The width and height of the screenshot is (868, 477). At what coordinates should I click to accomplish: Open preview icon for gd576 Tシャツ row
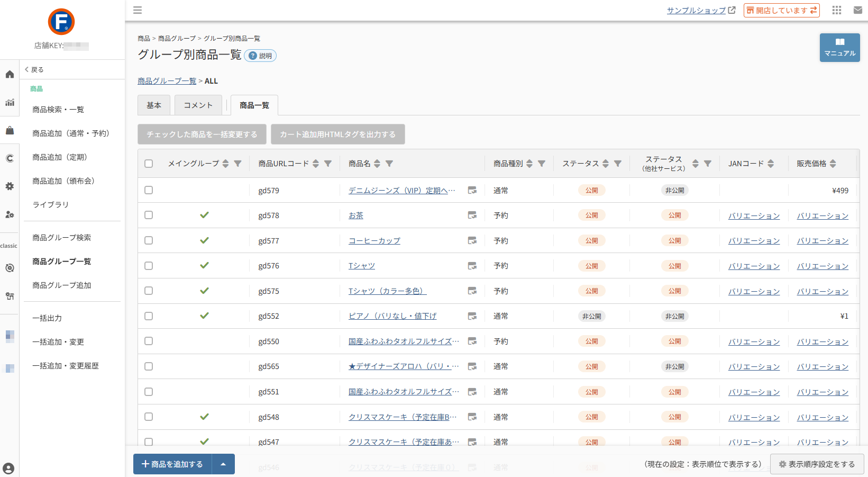click(472, 266)
